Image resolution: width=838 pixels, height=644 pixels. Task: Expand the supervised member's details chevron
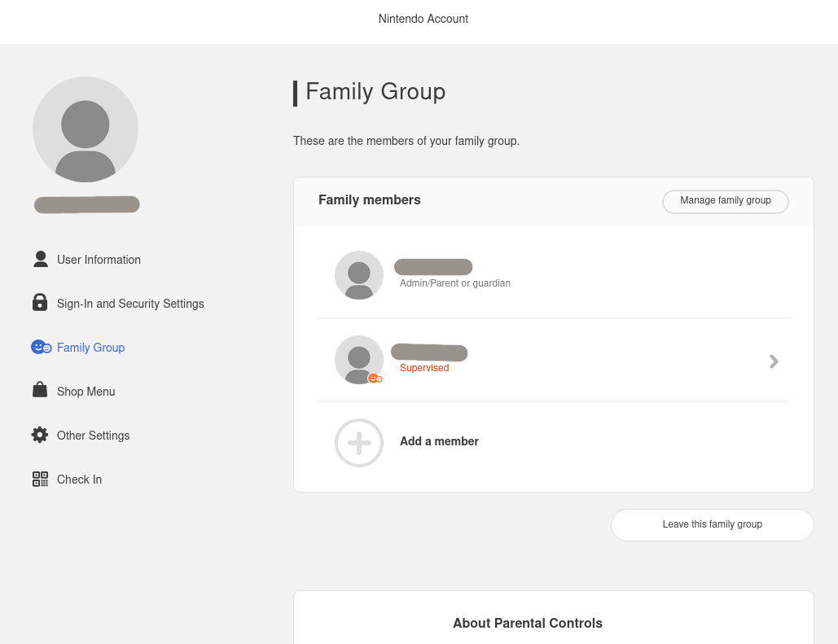(774, 361)
